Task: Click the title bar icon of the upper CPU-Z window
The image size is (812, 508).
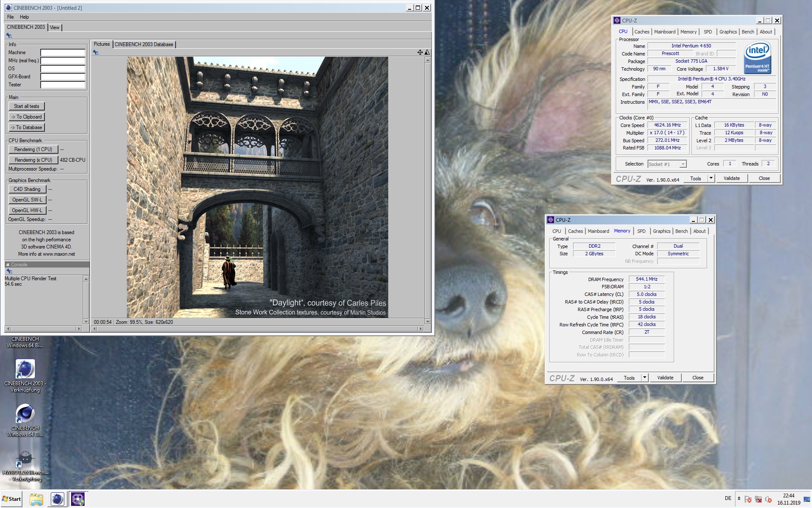Action: point(617,20)
